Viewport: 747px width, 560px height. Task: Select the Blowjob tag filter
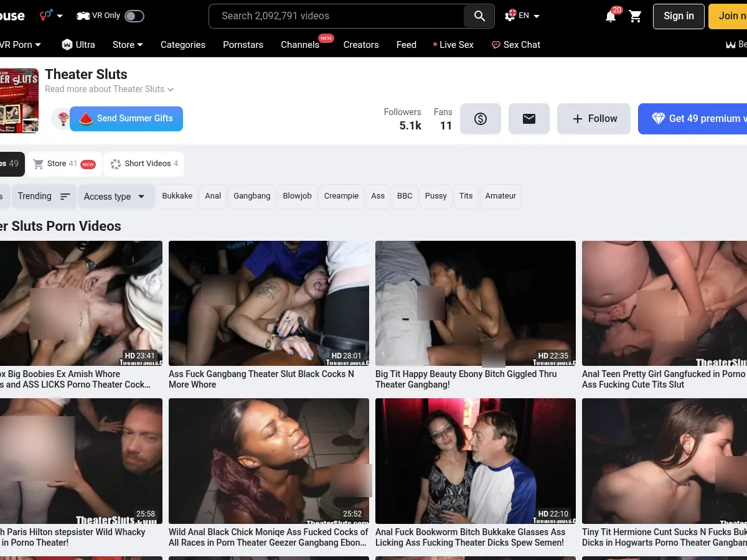pyautogui.click(x=298, y=196)
